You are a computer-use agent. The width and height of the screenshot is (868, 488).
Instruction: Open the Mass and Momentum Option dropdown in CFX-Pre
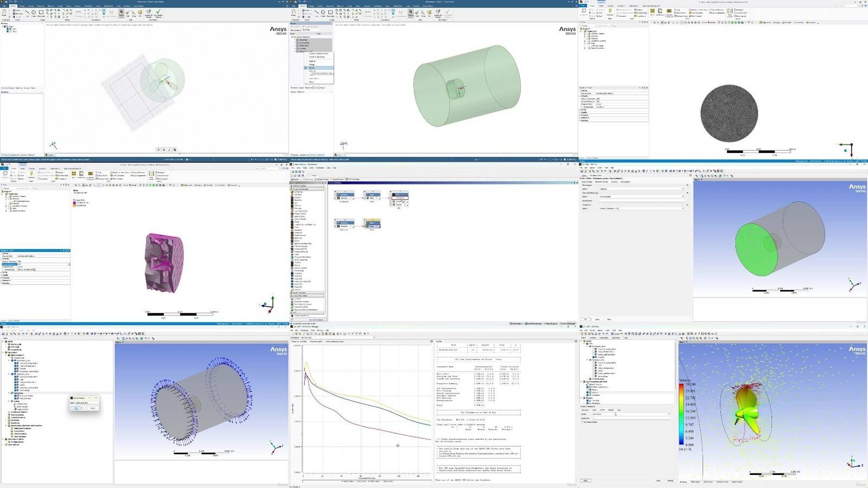[642, 197]
